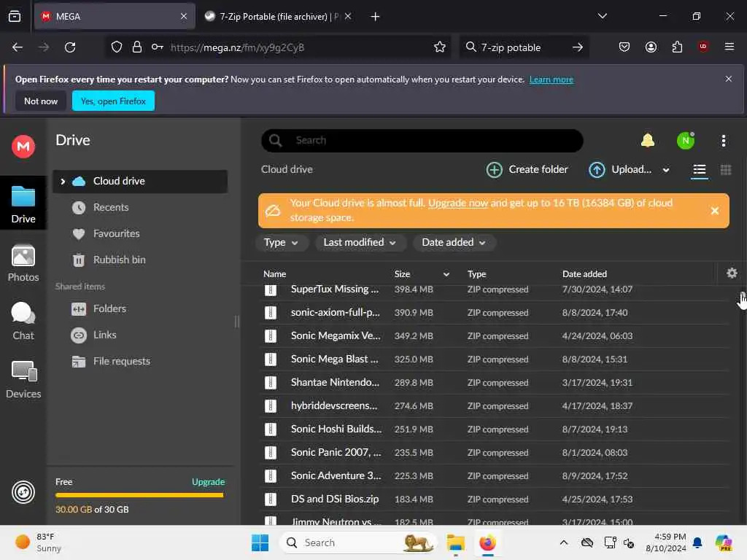
Task: Open the Windows Start menu
Action: [x=260, y=542]
